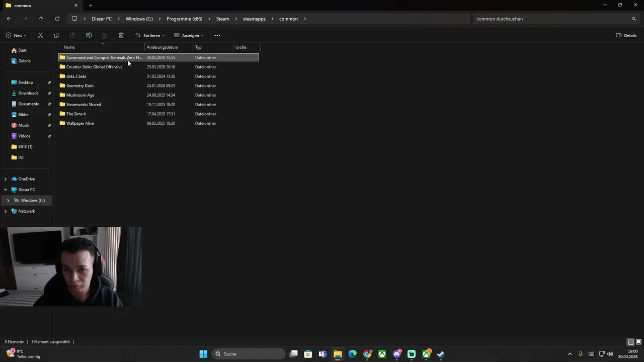The width and height of the screenshot is (644, 362).
Task: Click the Cut scissors icon
Action: click(x=41, y=35)
